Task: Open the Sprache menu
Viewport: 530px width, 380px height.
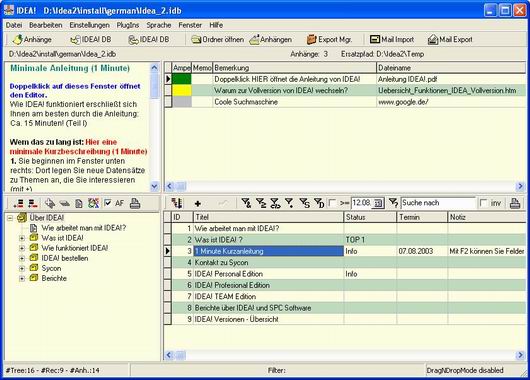Action: 159,25
